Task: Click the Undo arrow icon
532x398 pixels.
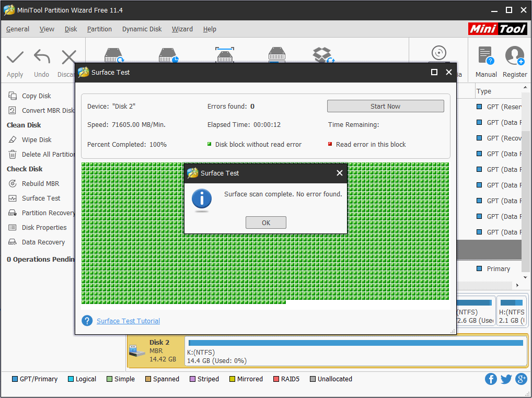Action: 41,57
